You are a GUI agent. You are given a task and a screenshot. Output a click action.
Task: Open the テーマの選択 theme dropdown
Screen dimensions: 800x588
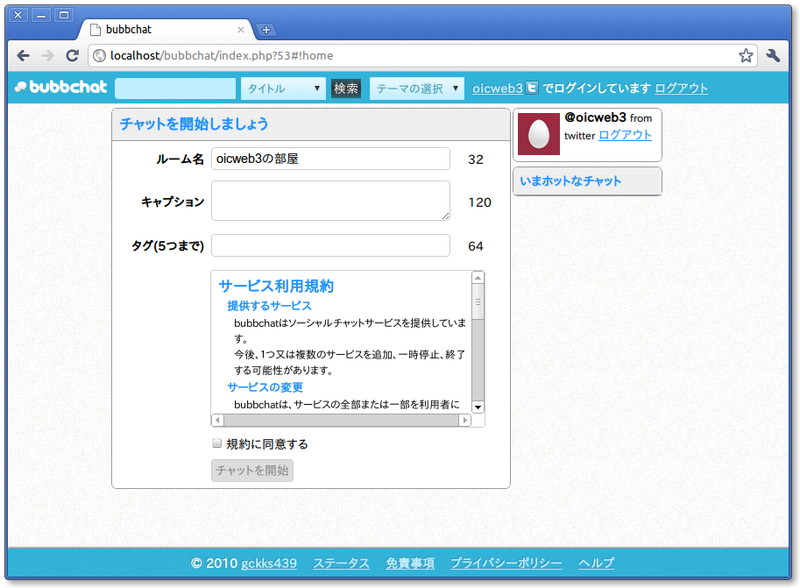click(417, 88)
